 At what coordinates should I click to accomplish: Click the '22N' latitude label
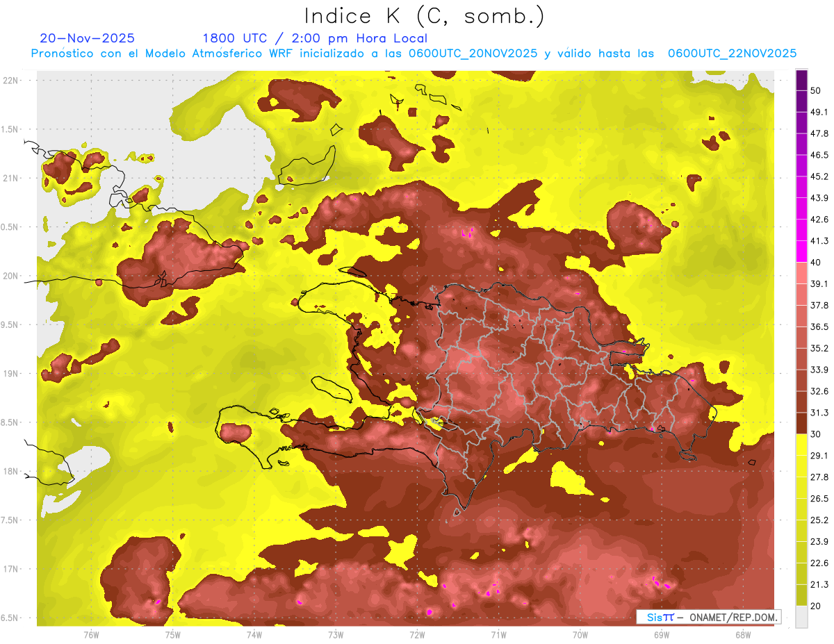click(x=10, y=80)
